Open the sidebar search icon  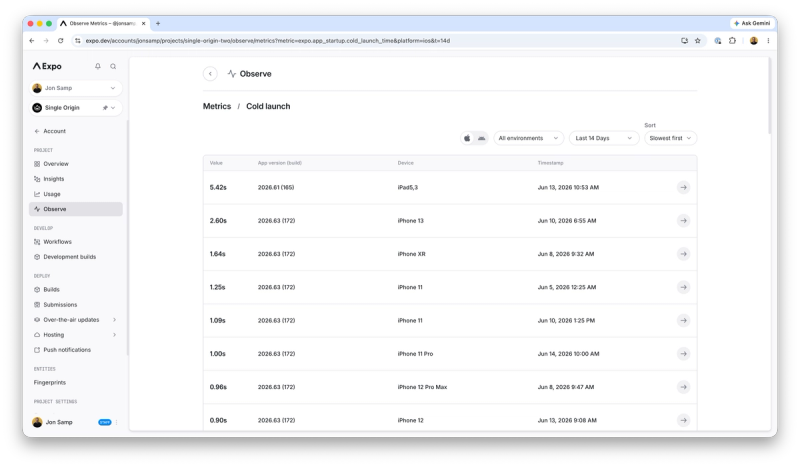click(x=113, y=66)
